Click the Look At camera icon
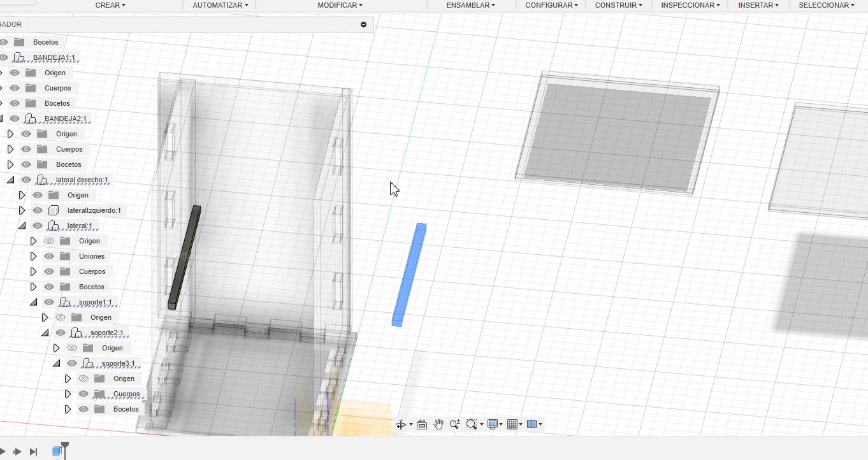This screenshot has width=868, height=460. [x=421, y=424]
